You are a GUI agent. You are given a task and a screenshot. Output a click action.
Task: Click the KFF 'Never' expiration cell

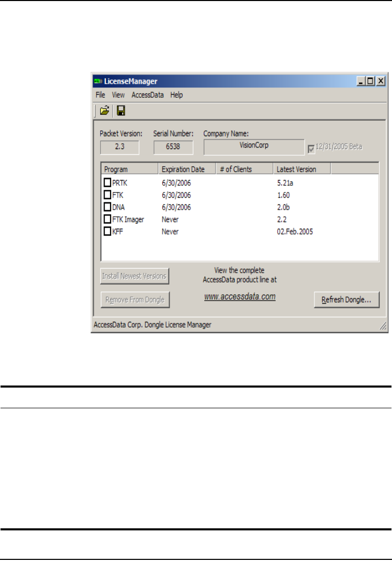tap(170, 231)
